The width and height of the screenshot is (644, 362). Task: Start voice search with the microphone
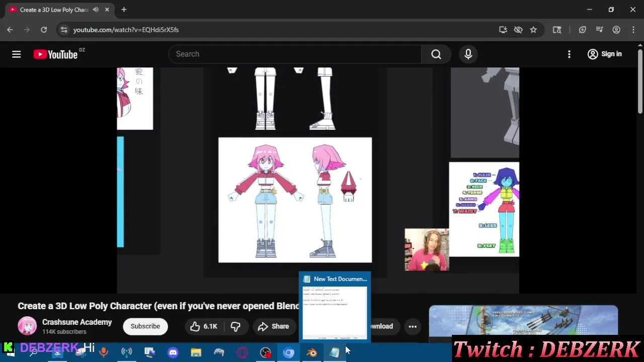tap(468, 54)
